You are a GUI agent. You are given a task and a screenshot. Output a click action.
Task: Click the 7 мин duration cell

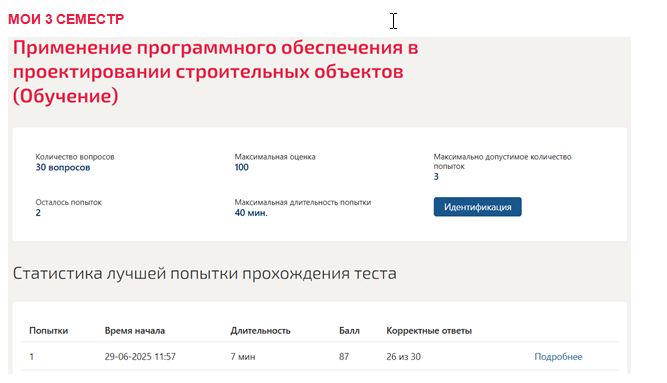[x=243, y=357]
